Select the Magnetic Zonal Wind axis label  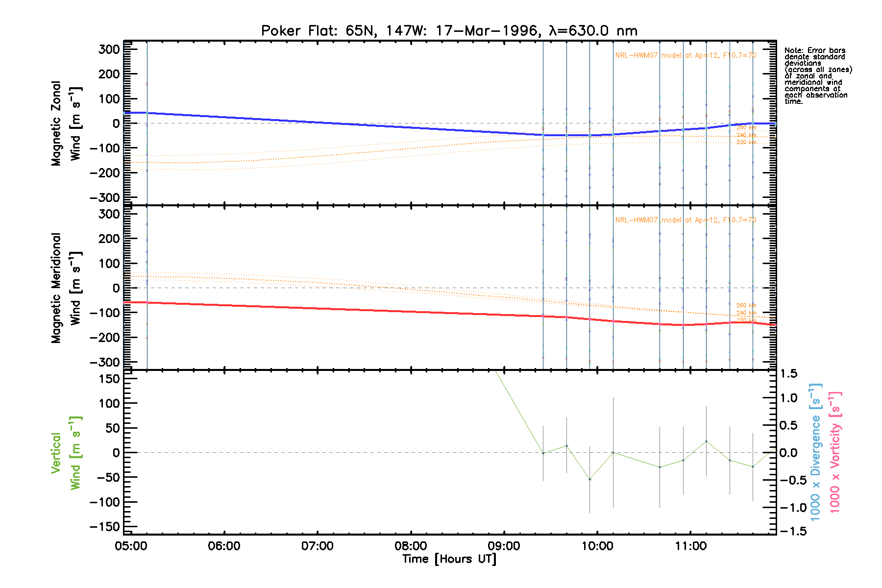click(x=66, y=123)
